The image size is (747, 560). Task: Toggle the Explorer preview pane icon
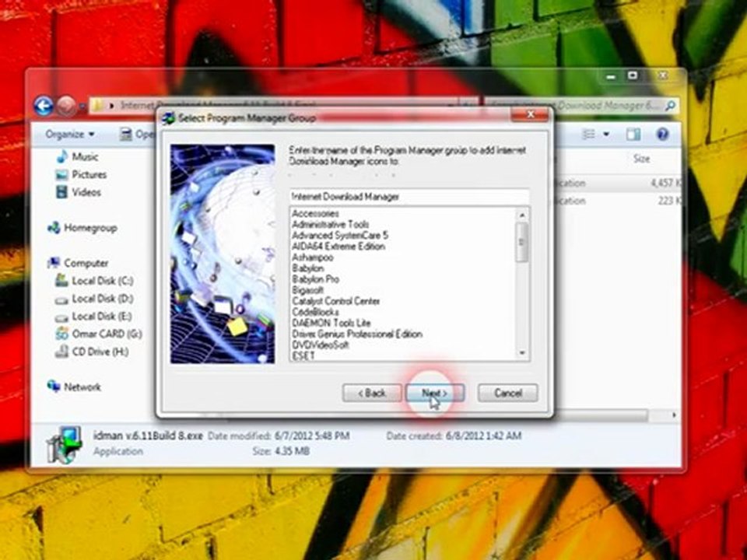[x=633, y=135]
